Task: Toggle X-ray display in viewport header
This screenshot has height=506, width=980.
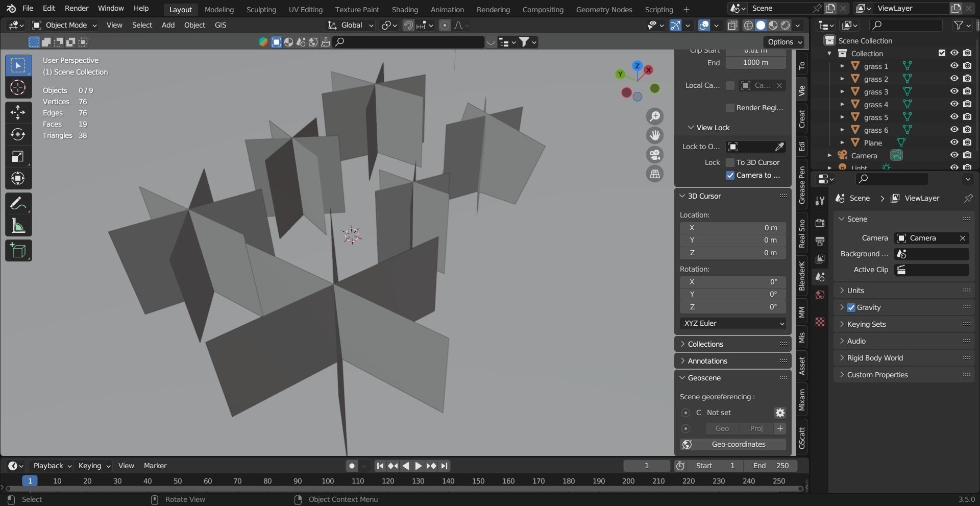Action: [x=732, y=26]
